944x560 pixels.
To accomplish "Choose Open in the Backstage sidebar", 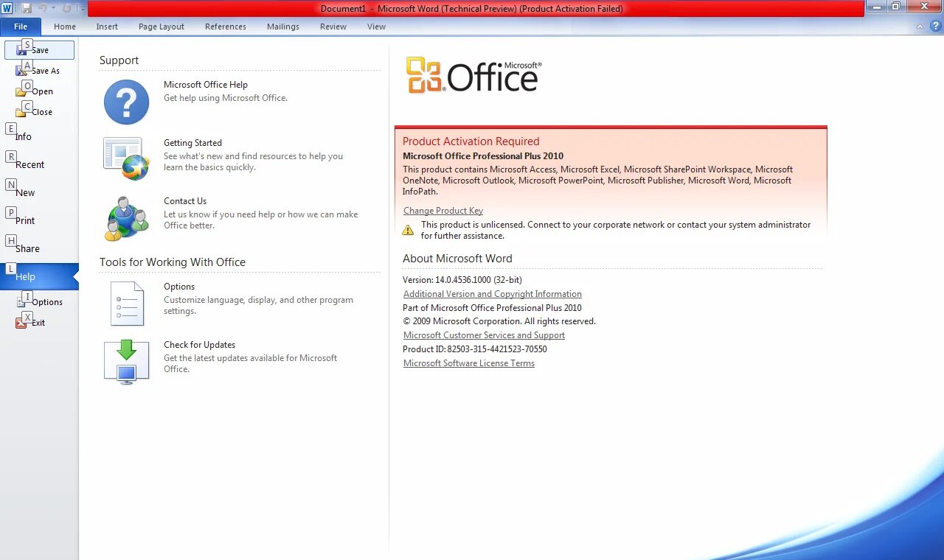I will (39, 91).
